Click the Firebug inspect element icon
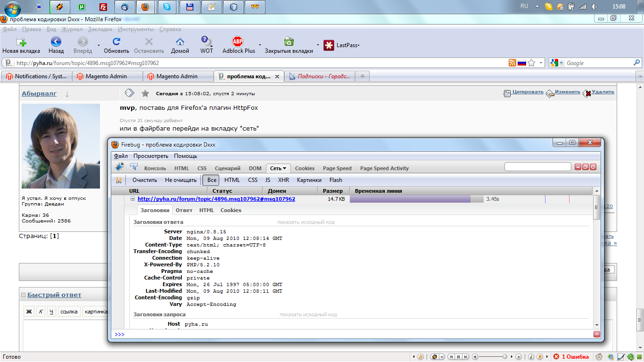The width and height of the screenshot is (644, 362). click(x=134, y=167)
